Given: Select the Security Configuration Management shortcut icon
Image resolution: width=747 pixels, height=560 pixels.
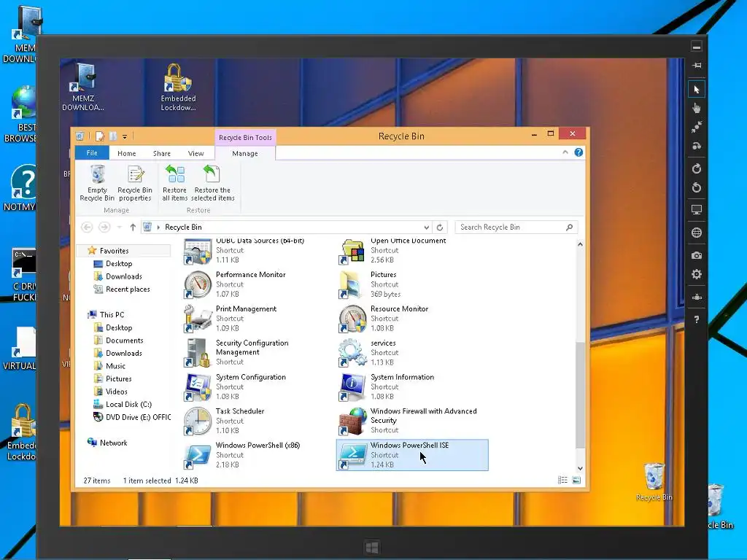Looking at the screenshot, I should pyautogui.click(x=198, y=353).
